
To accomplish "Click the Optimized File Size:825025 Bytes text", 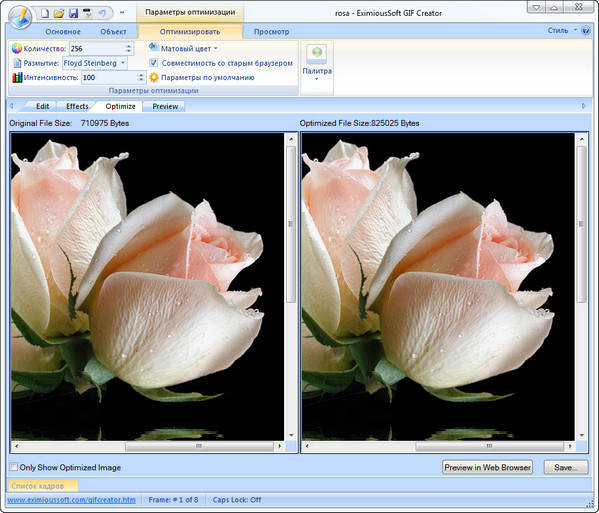I will click(x=359, y=123).
